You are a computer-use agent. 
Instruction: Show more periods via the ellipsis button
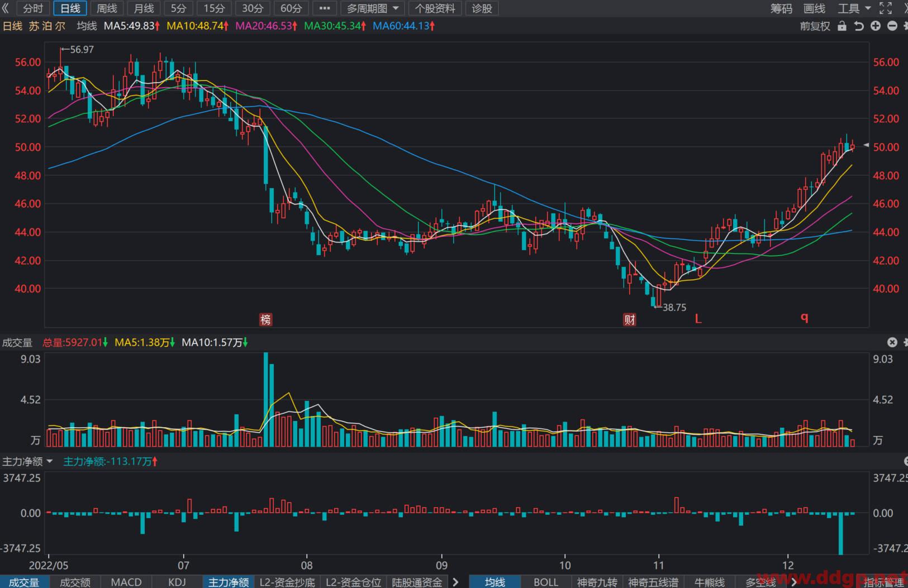coord(325,8)
